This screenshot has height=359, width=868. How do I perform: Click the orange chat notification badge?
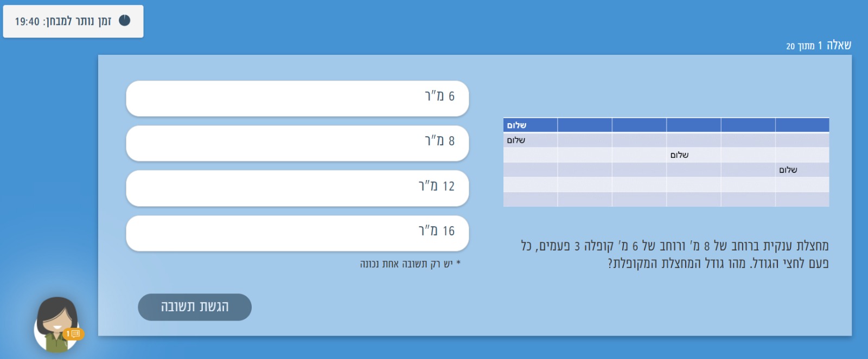coord(74,334)
